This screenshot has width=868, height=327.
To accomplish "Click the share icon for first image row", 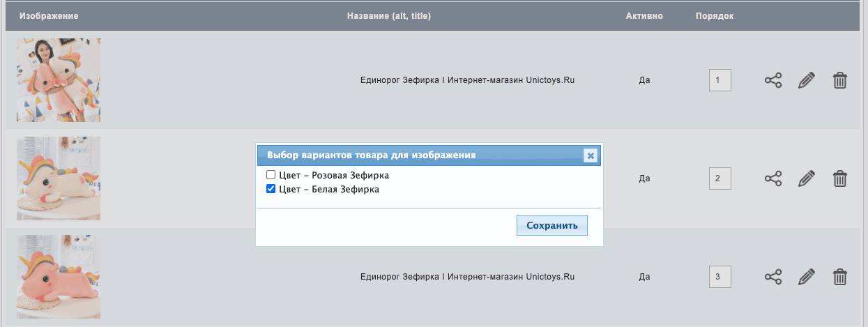I will pyautogui.click(x=772, y=80).
